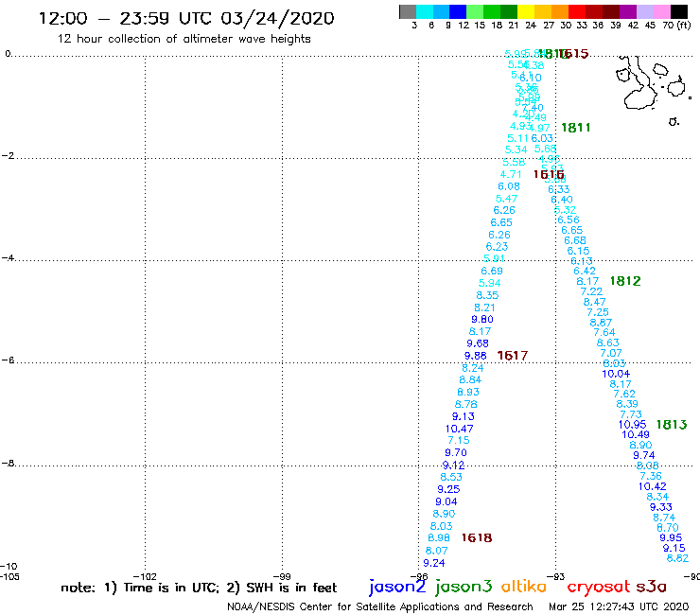Click the wave height value 9.70
Screen dimensions: 700x615
point(456,453)
